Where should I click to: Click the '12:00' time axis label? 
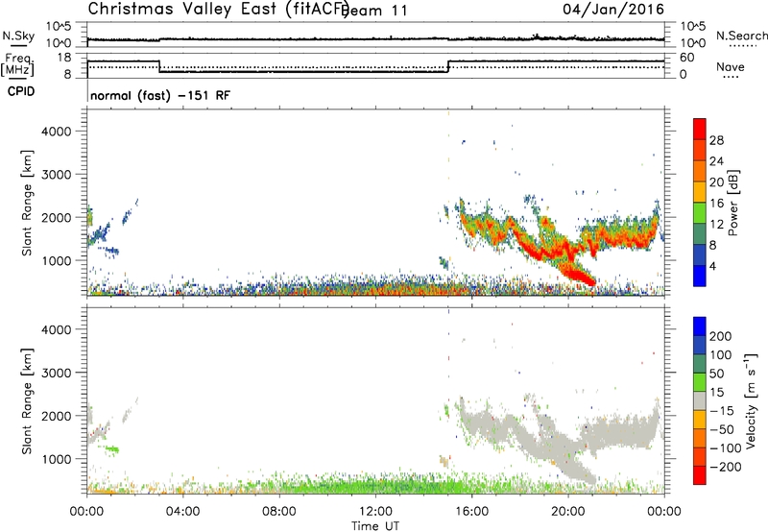coord(375,512)
